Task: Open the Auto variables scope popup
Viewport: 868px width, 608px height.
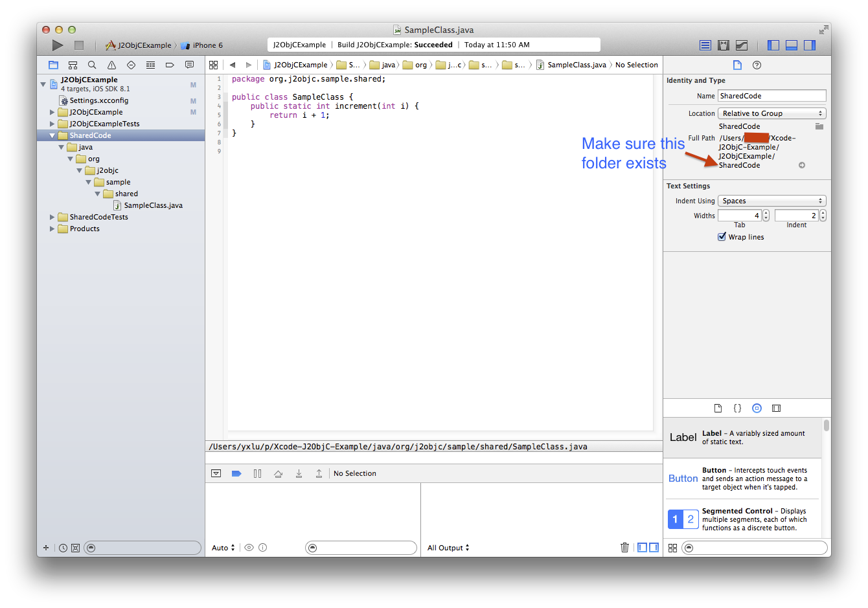Action: click(223, 548)
